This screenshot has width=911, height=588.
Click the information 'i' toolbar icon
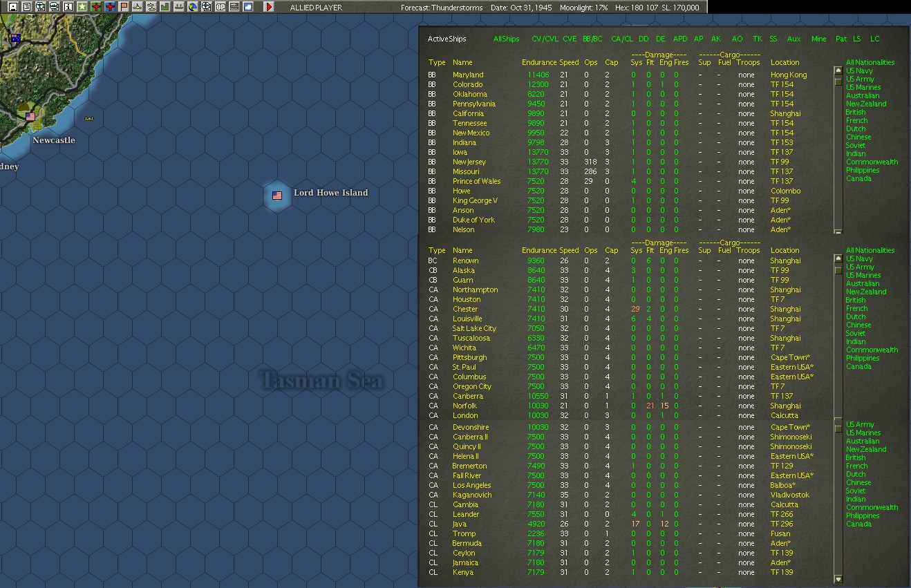pos(68,7)
